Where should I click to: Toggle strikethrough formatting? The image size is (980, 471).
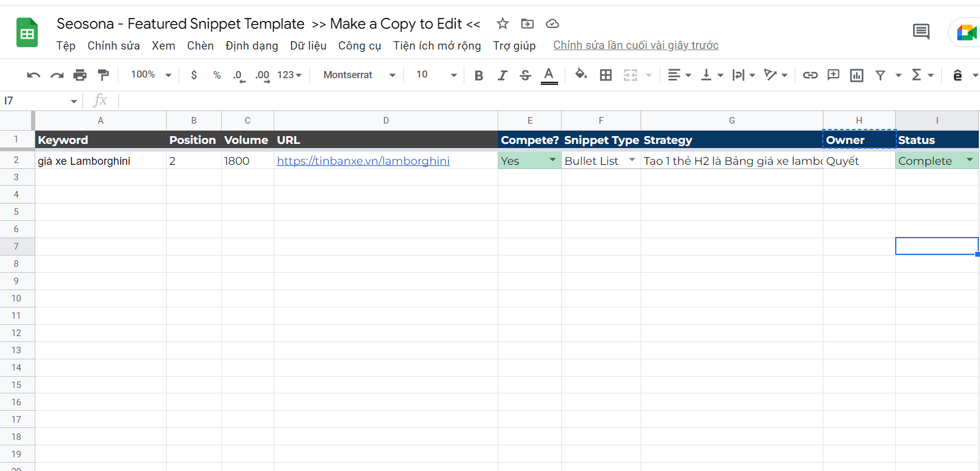click(x=525, y=75)
